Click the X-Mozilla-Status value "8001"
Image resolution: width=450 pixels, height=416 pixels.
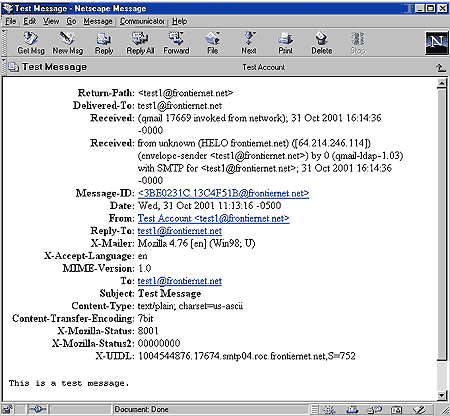click(148, 331)
